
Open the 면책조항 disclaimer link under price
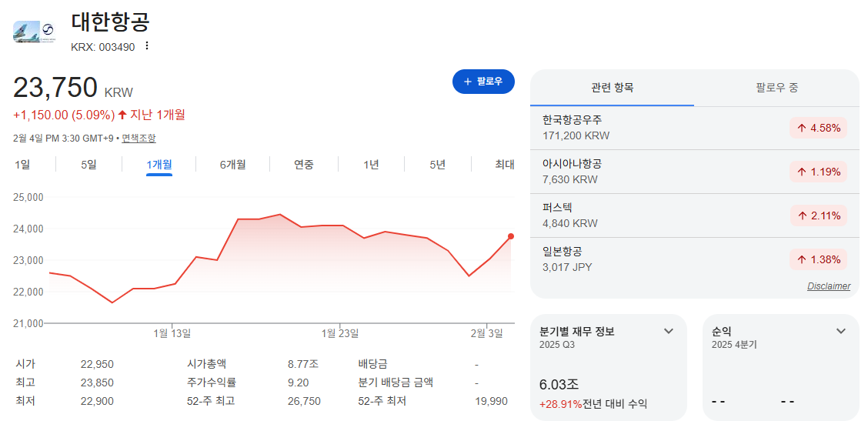pyautogui.click(x=139, y=138)
